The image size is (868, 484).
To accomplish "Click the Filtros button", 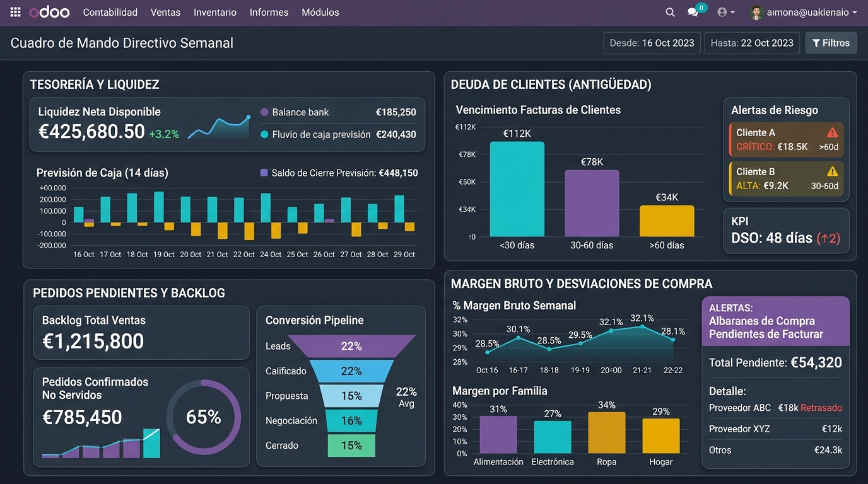I will coord(831,43).
